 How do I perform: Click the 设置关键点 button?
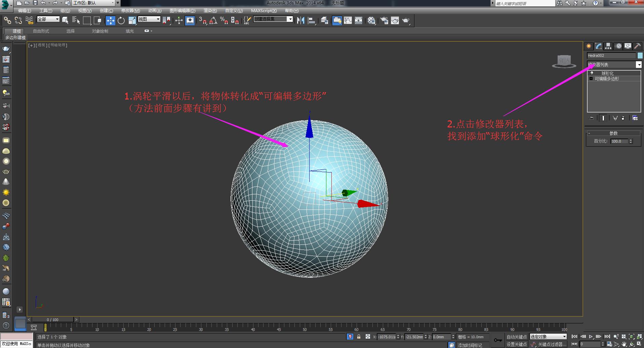[x=517, y=344]
